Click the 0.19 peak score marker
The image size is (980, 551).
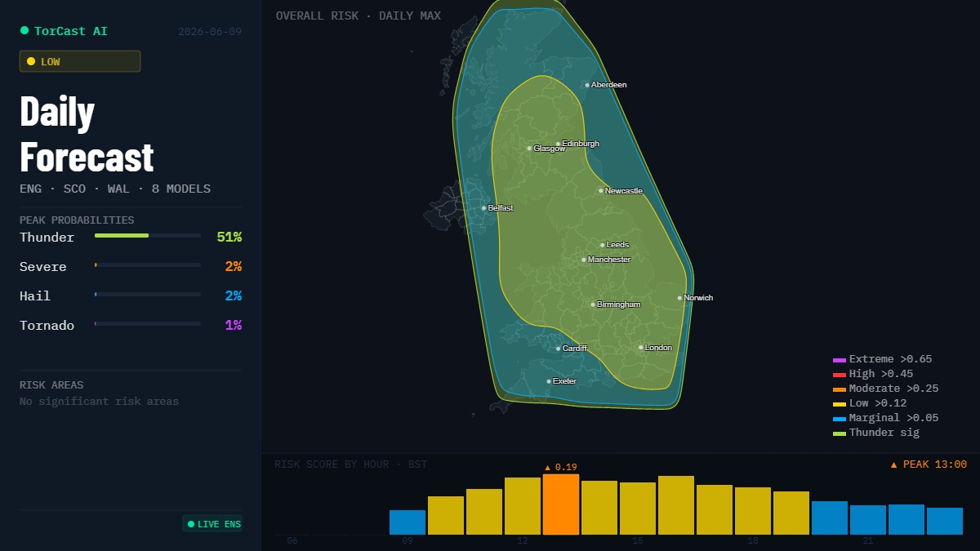tap(561, 467)
